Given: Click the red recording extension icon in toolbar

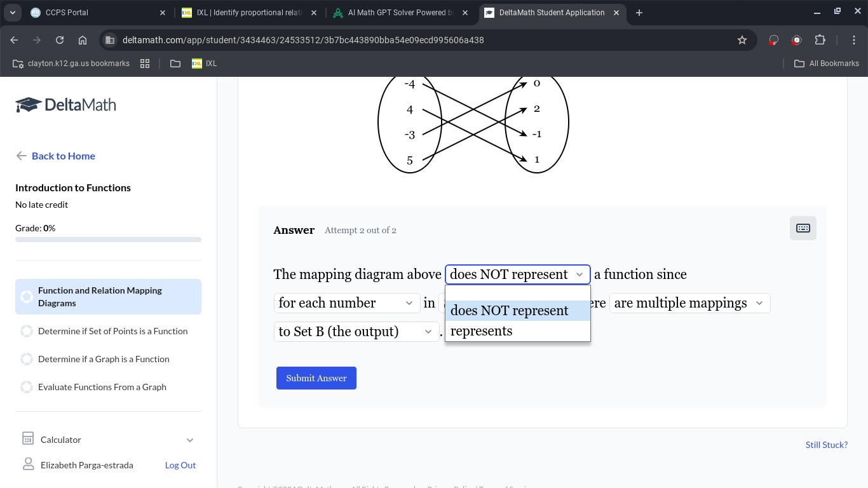Looking at the screenshot, I should 797,40.
